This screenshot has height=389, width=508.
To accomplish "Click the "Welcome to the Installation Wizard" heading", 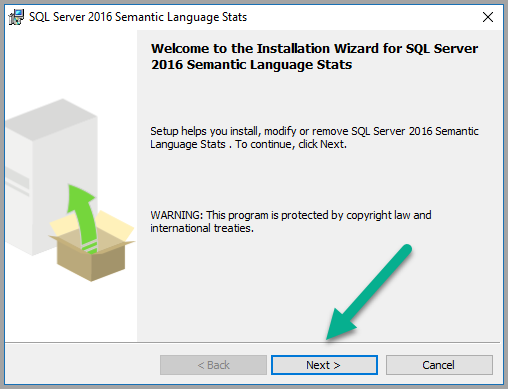I will point(314,57).
